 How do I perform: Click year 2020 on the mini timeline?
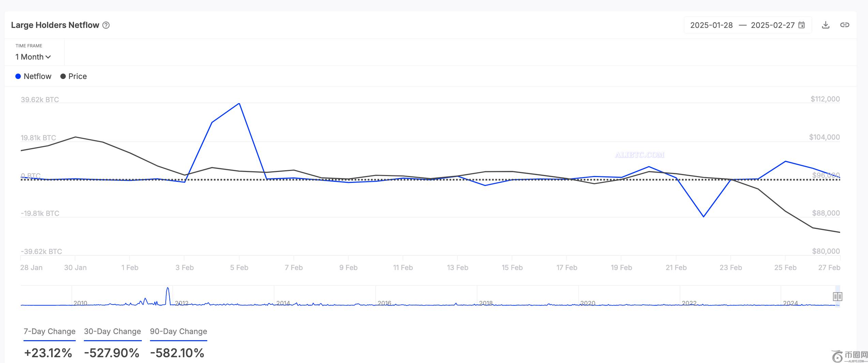coord(588,303)
